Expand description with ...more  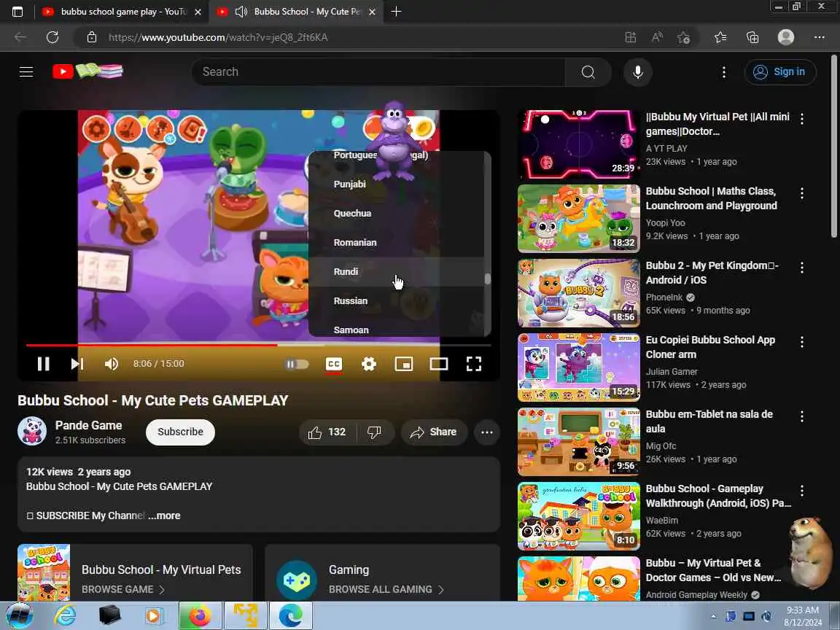(165, 516)
